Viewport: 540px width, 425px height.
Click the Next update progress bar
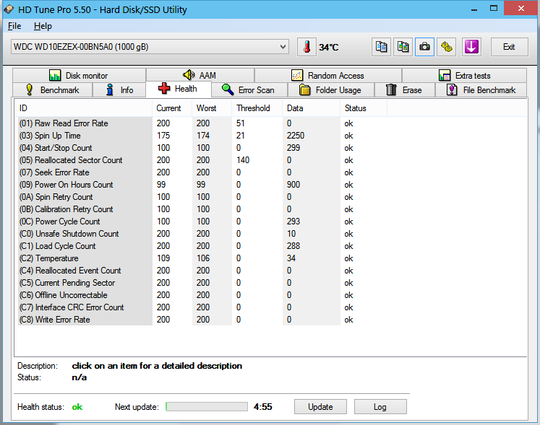(x=206, y=407)
